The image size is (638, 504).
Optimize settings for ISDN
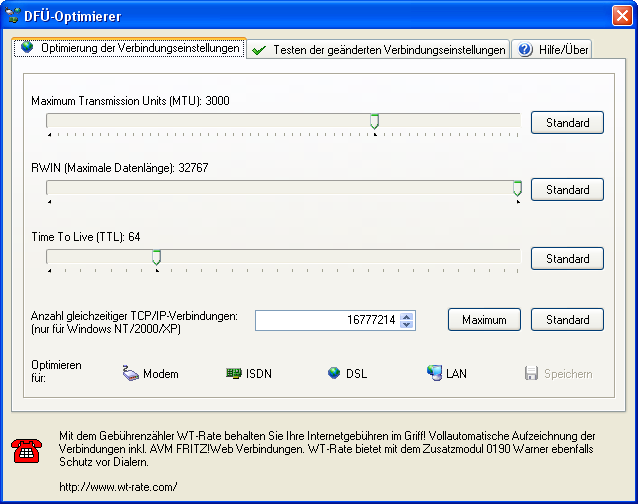(x=249, y=373)
